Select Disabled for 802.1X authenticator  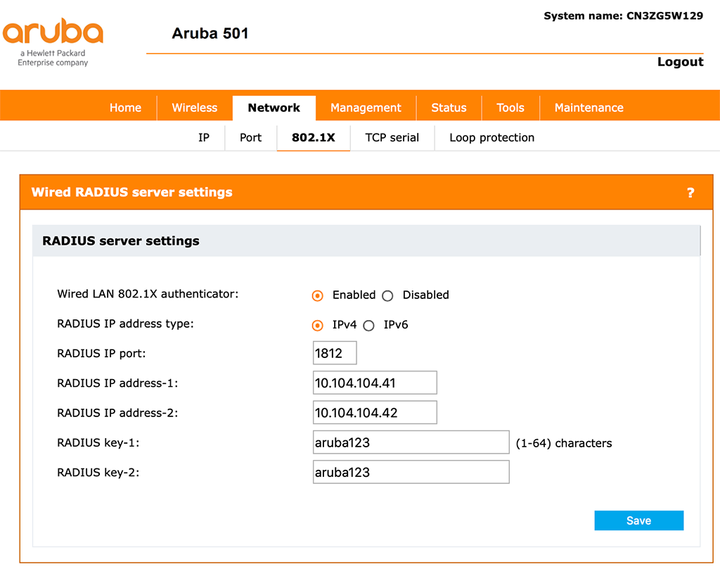pyautogui.click(x=387, y=295)
